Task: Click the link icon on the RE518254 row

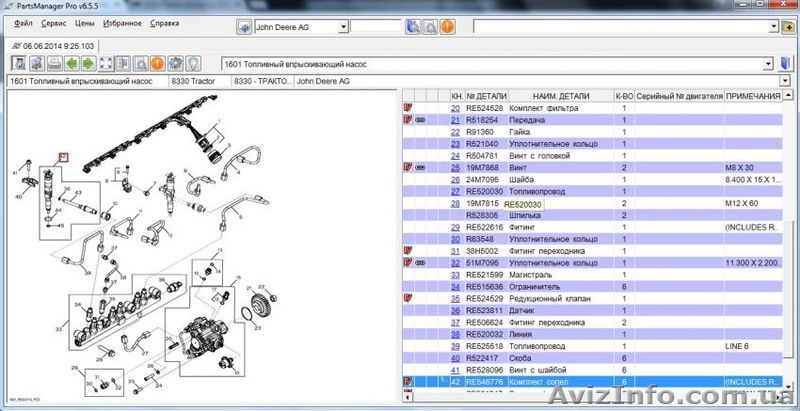Action: click(x=421, y=119)
